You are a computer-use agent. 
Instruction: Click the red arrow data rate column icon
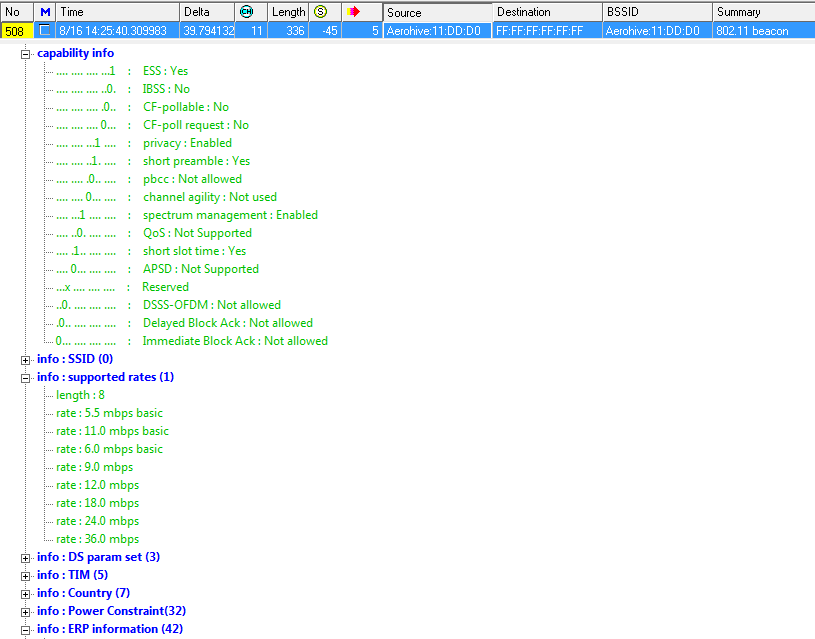point(353,12)
